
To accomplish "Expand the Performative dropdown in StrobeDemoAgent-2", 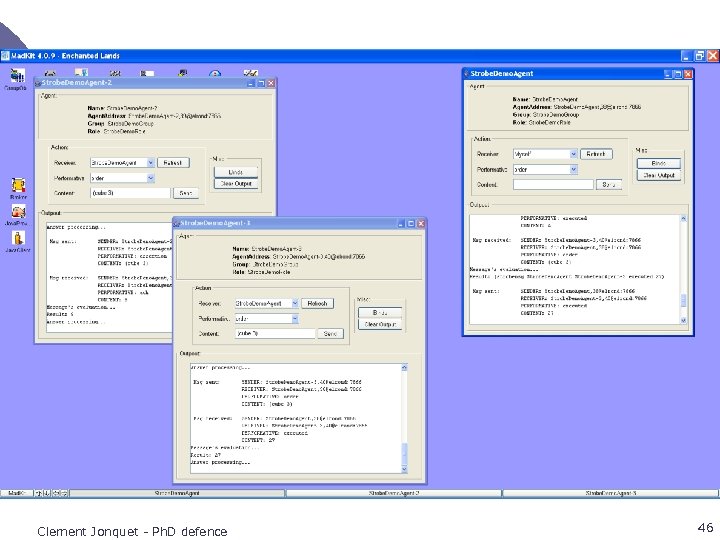I will tap(151, 178).
